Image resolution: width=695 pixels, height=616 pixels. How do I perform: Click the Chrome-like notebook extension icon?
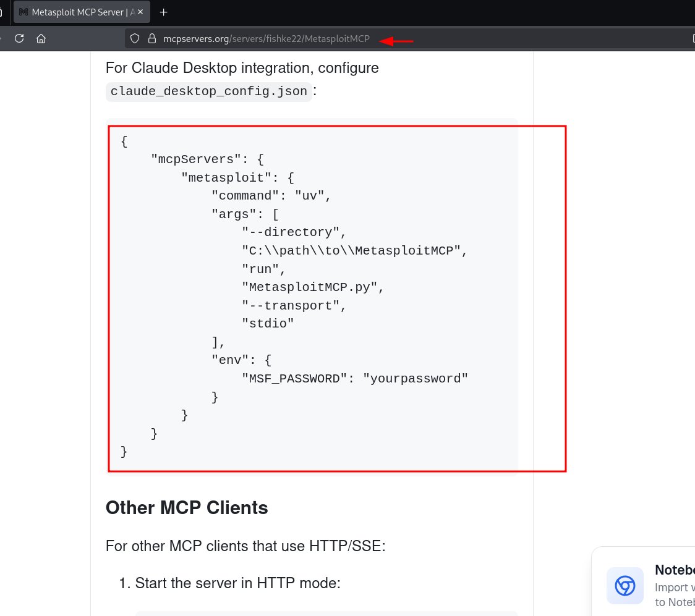coord(625,586)
